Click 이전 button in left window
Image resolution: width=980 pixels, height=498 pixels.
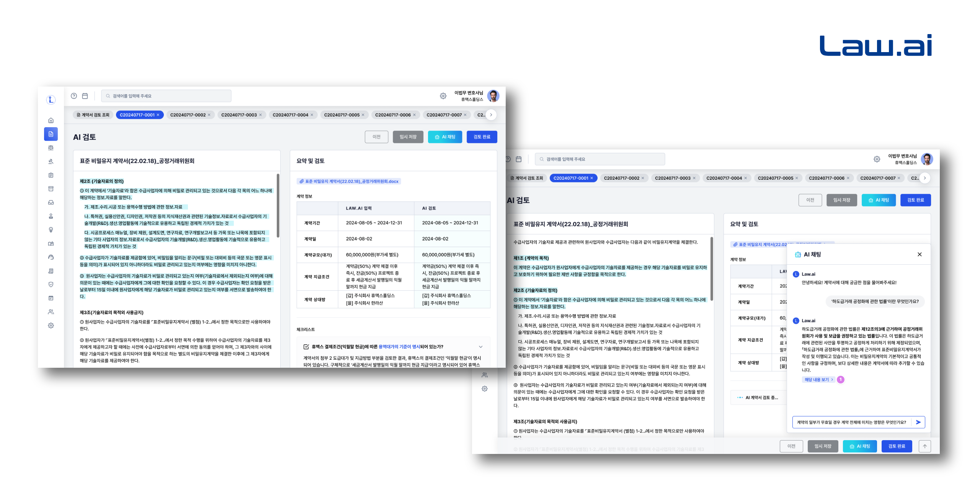377,137
